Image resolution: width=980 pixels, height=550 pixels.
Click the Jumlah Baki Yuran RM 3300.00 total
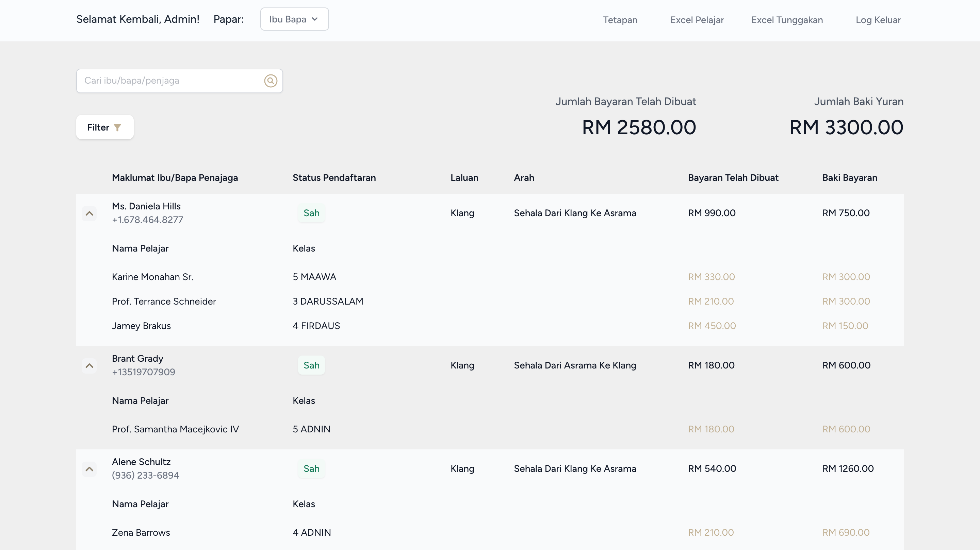[x=845, y=127]
